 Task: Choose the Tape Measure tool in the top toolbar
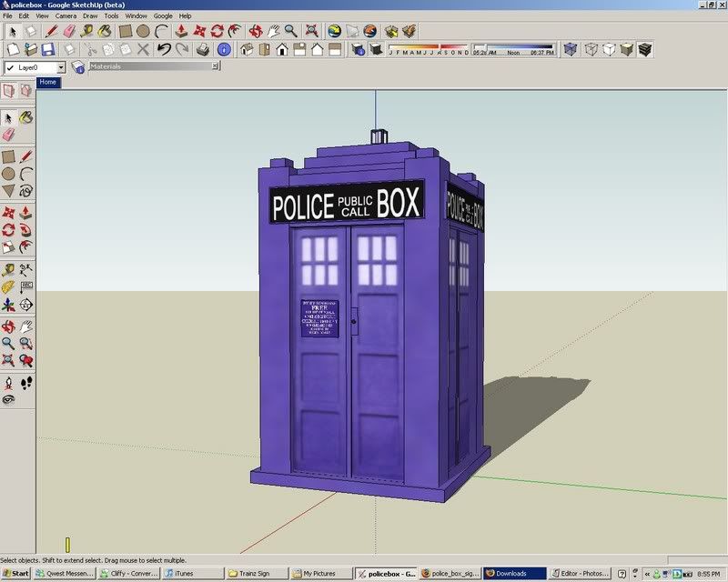coord(86,32)
